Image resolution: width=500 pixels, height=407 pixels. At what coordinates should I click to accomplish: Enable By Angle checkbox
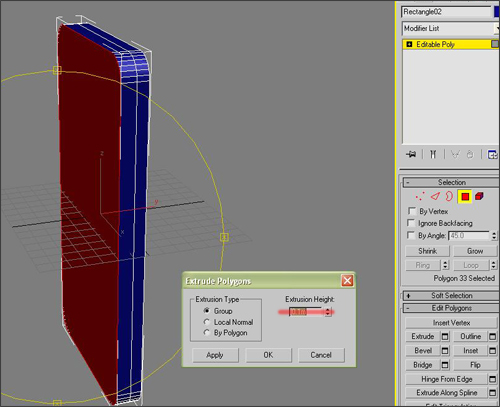pyautogui.click(x=412, y=235)
